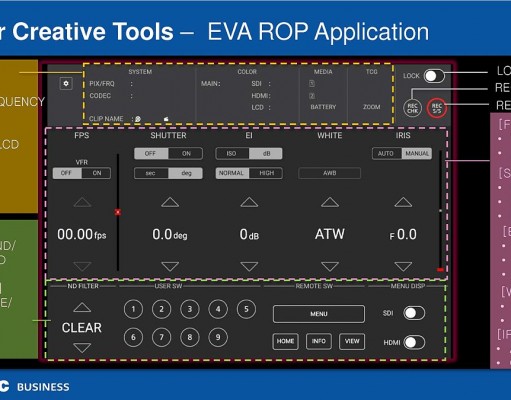Toggle the LOCK switch
The height and width of the screenshot is (400, 511).
click(434, 76)
